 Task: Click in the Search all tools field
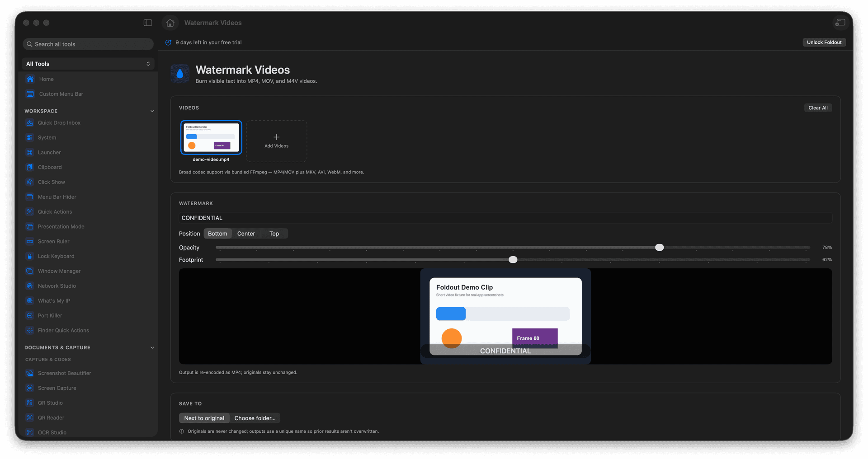coord(88,44)
